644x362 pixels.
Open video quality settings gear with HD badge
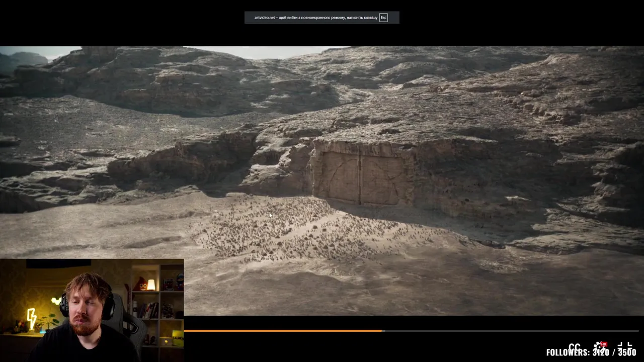600,347
